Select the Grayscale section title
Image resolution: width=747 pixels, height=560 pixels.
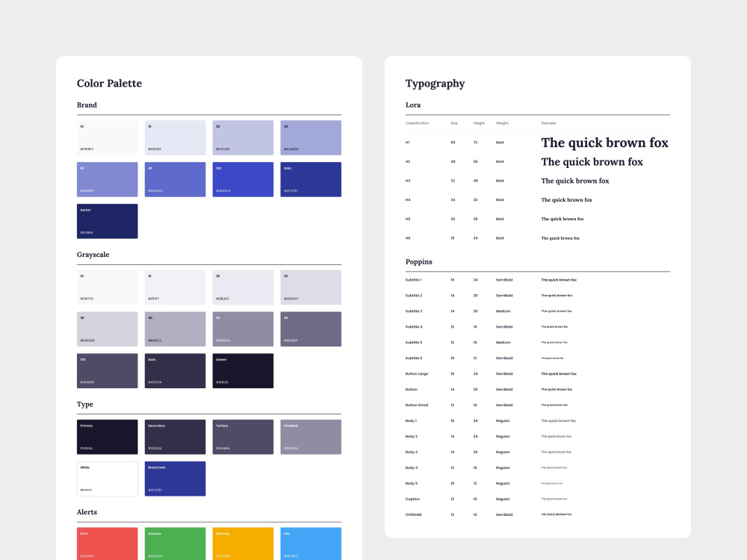93,255
